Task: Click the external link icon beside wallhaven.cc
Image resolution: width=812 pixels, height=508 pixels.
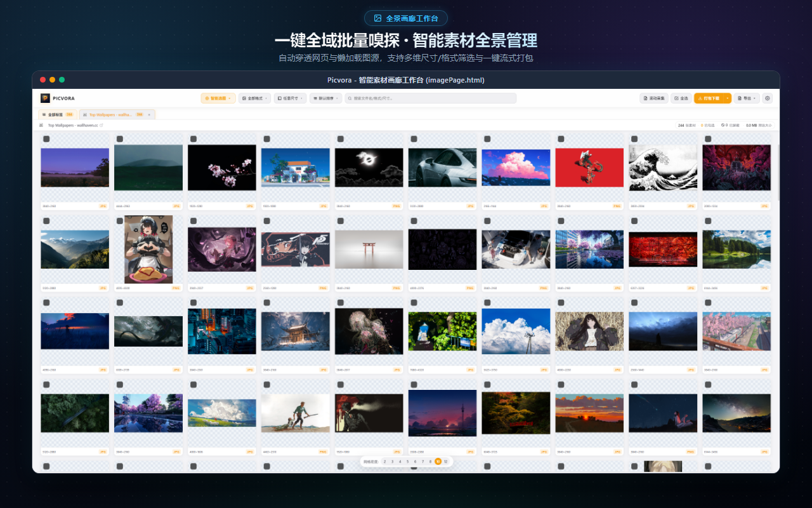Action: (x=101, y=125)
